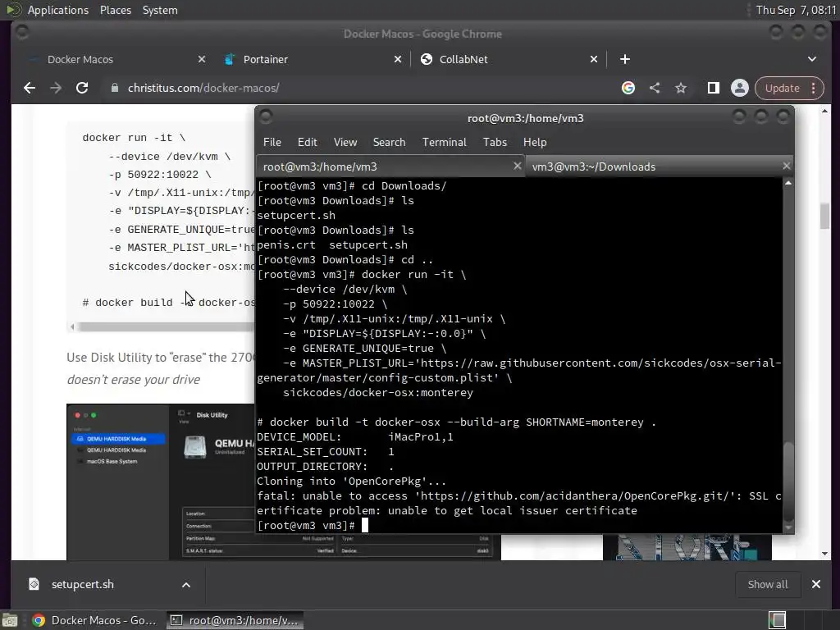Go forward in Chrome navigation
Viewport: 840px width, 630px height.
pos(56,88)
